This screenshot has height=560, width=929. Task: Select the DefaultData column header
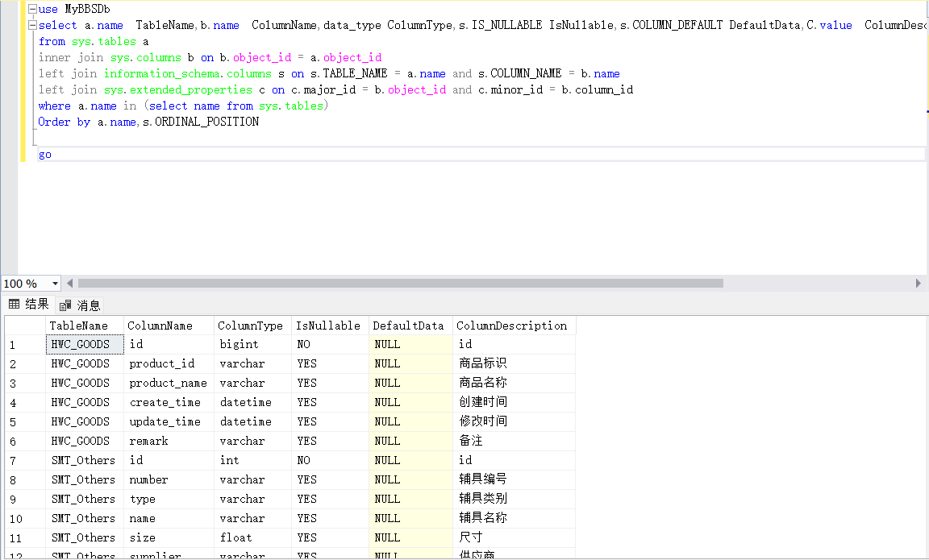click(411, 326)
